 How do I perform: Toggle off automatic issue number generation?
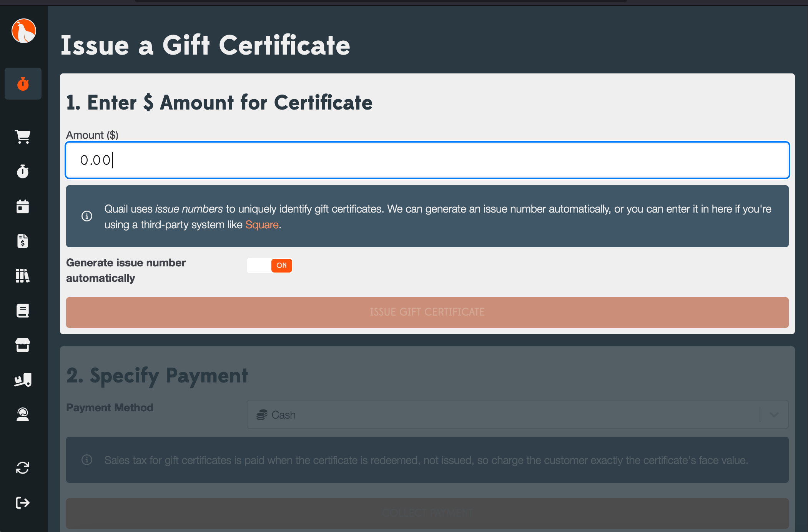coord(269,265)
